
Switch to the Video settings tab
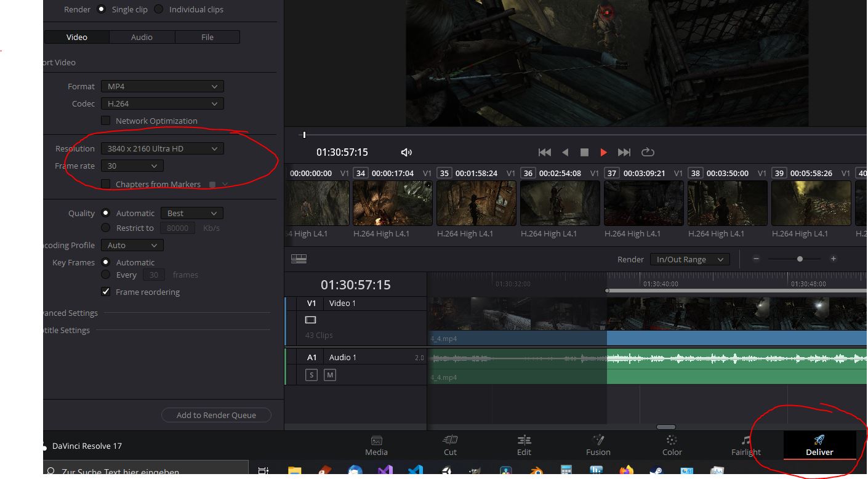pyautogui.click(x=77, y=37)
